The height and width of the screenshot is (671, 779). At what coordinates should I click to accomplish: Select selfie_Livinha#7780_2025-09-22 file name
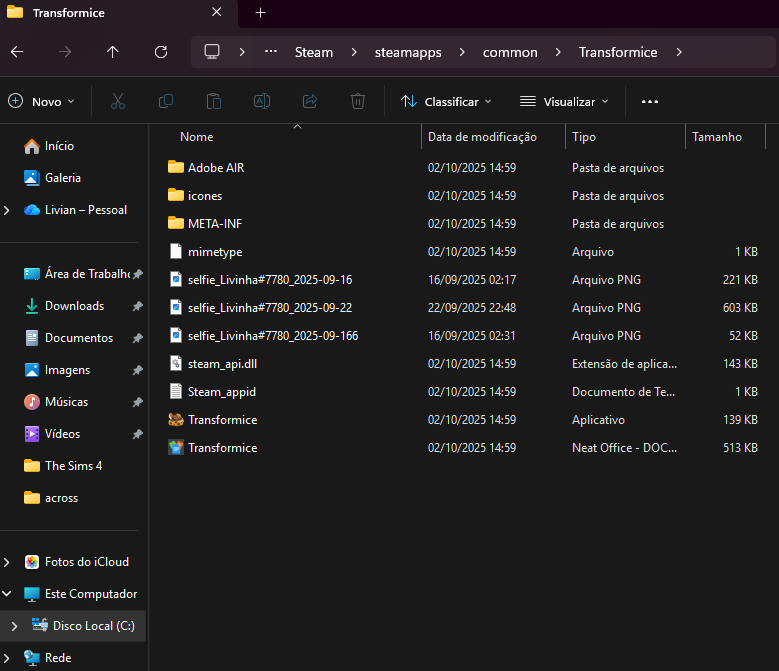270,307
